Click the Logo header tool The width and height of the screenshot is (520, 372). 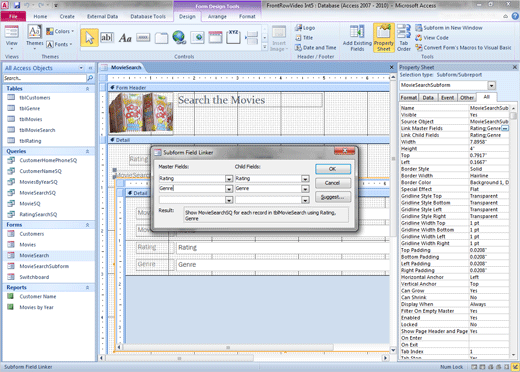click(x=305, y=28)
